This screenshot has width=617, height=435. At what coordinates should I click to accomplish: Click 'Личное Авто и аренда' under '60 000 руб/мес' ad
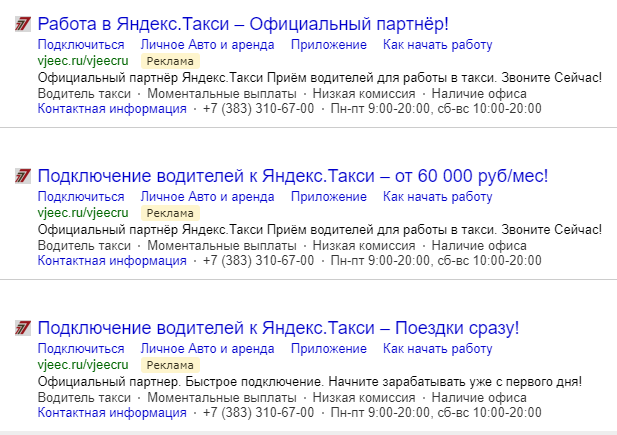click(x=207, y=196)
